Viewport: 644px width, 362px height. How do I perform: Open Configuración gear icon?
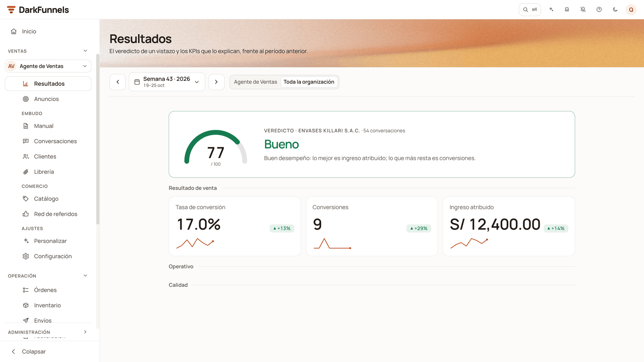[x=26, y=256]
